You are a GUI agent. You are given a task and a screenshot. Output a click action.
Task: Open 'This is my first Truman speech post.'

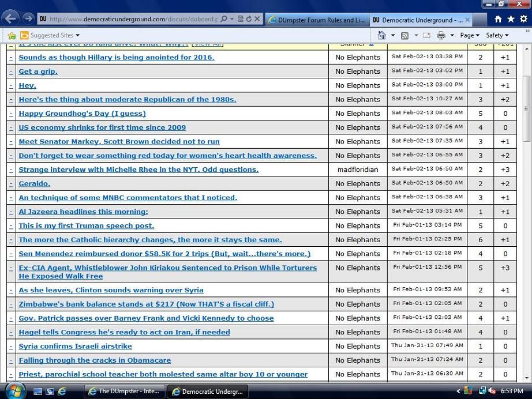coord(86,226)
